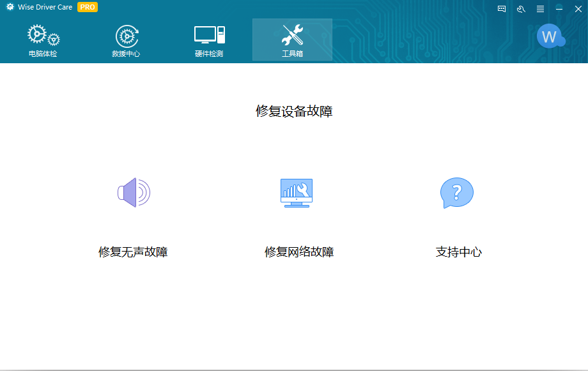588x371 pixels.
Task: Click the 修复无声故障 text link
Action: pyautogui.click(x=133, y=252)
